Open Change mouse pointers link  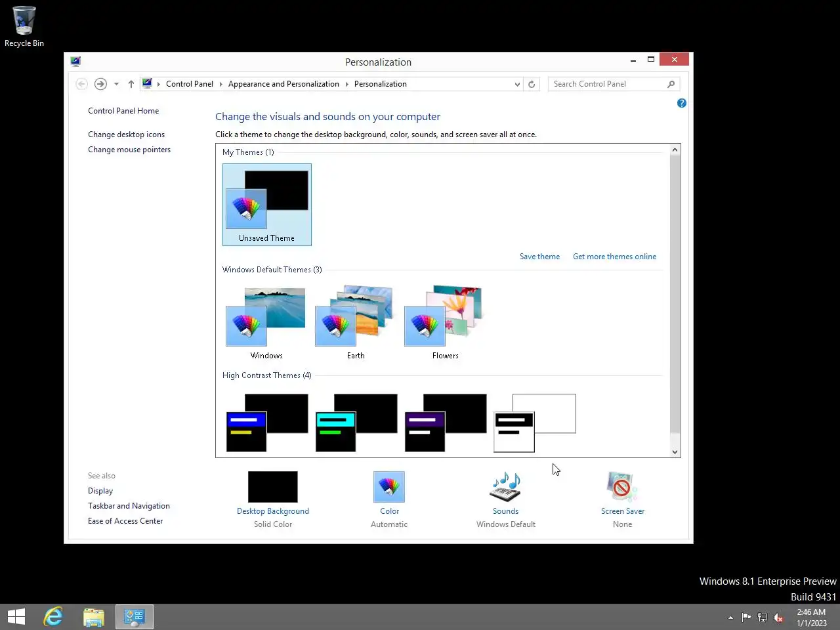pos(129,150)
